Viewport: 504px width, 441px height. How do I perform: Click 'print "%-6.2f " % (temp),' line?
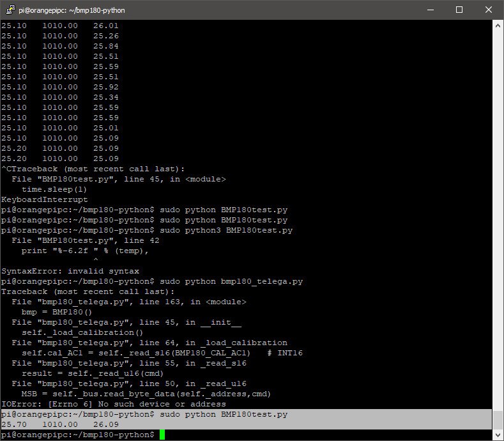coord(85,251)
